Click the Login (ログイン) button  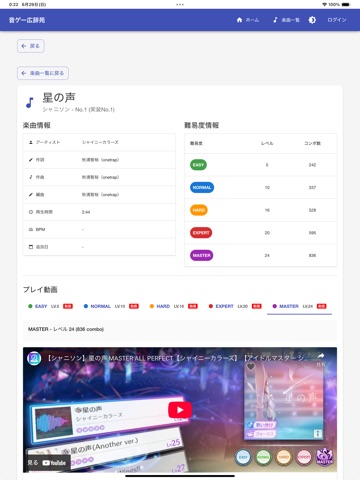pyautogui.click(x=337, y=20)
